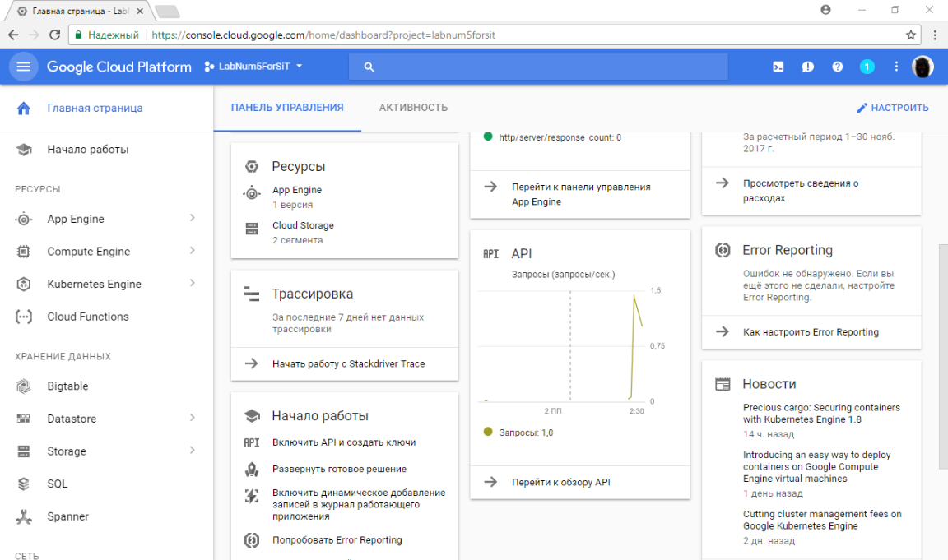Open the hamburger navigation menu
This screenshot has width=948, height=560.
(24, 67)
